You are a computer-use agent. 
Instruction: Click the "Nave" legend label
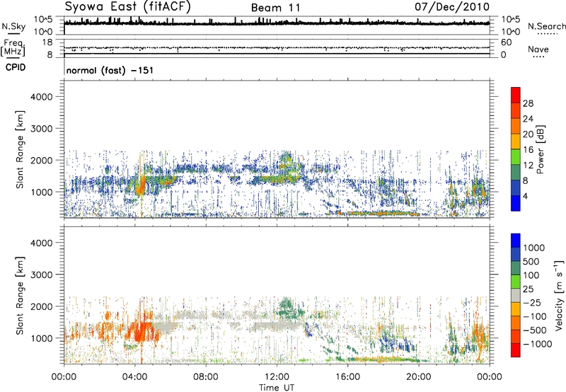point(538,49)
